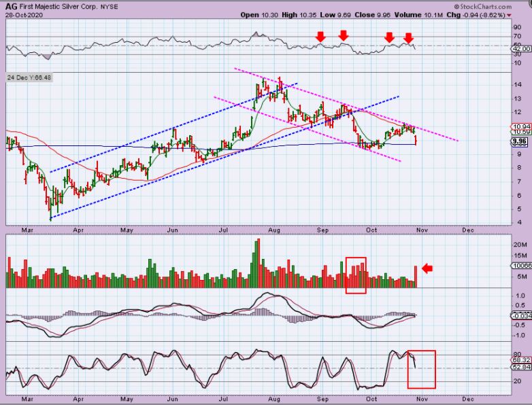Select the Low 9.69 value

(335, 15)
